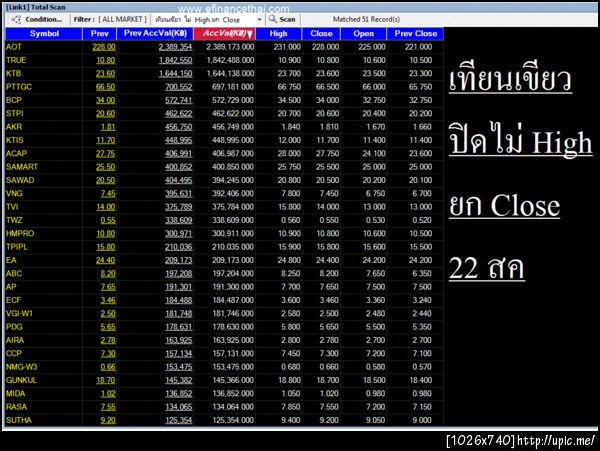Select the AIRA symbol
The image size is (600, 451).
pos(15,340)
